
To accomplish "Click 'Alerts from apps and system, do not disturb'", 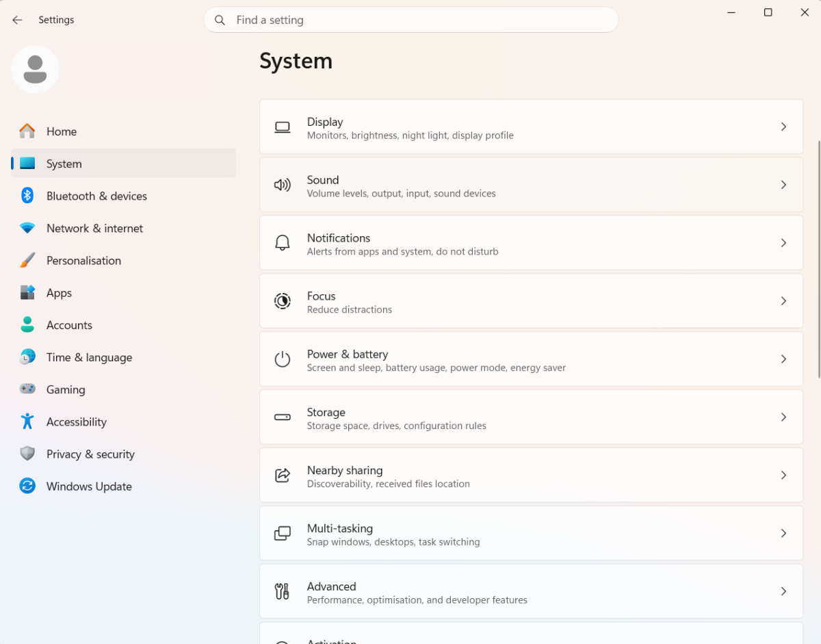I will click(403, 252).
